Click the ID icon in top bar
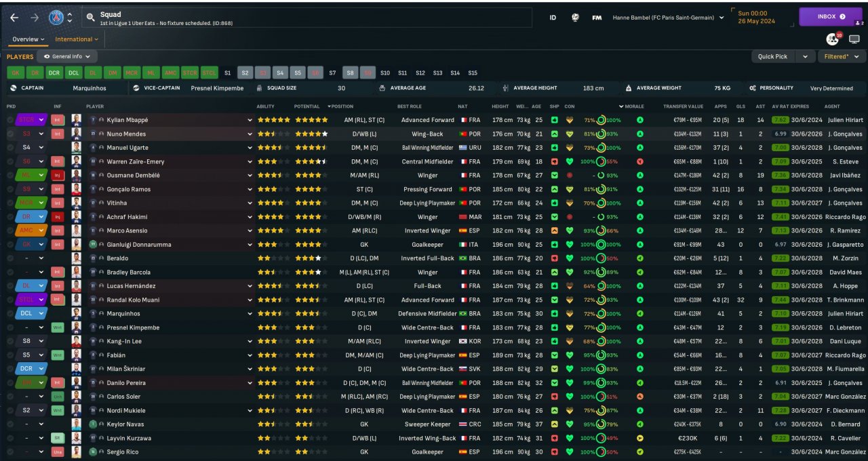 553,18
